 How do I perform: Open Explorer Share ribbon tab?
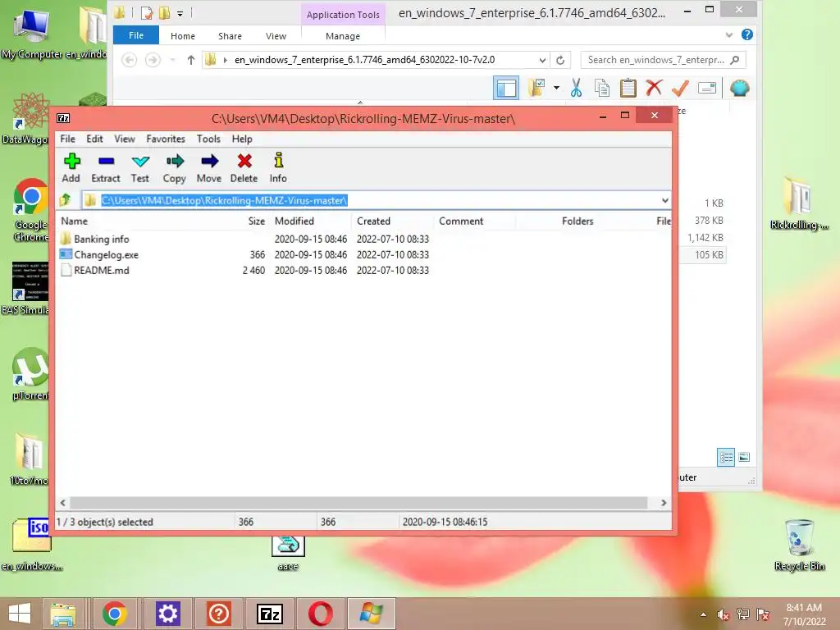click(230, 36)
